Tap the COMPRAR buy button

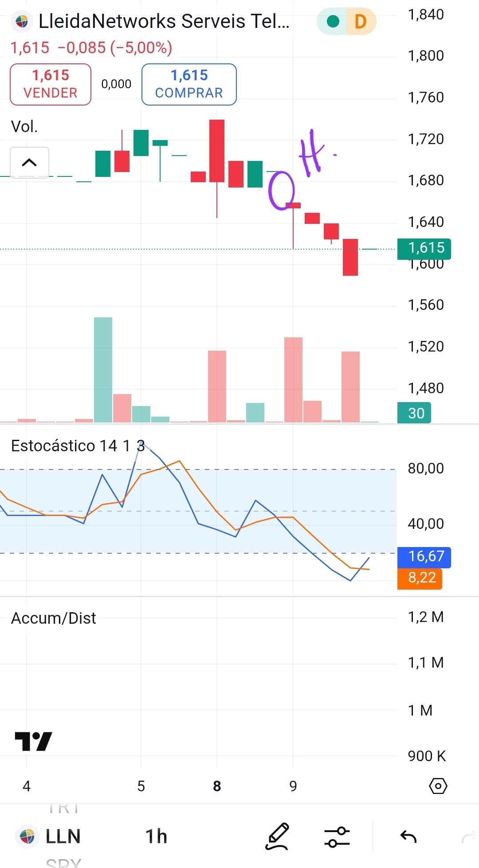coord(189,84)
